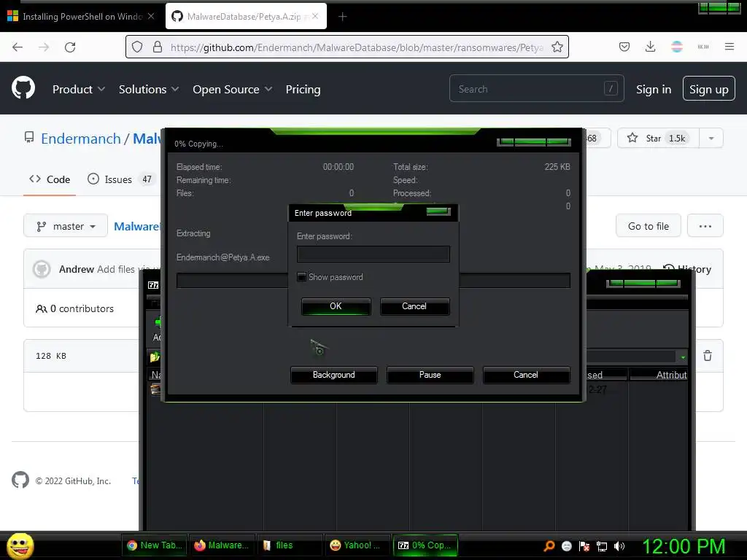This screenshot has height=560, width=747.
Task: Click the repository book icon
Action: (x=29, y=138)
